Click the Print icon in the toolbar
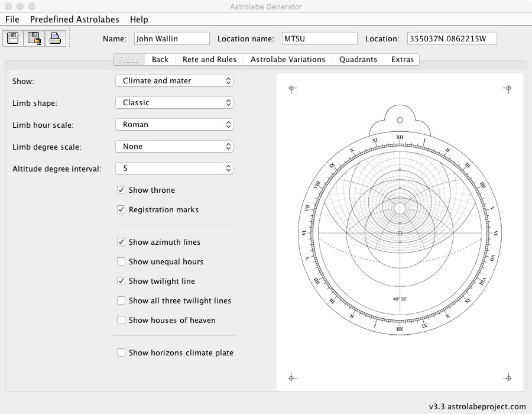This screenshot has width=532, height=414. pos(55,38)
